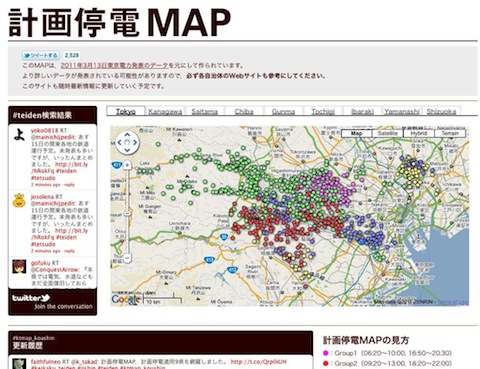Open faithfulneo username link
Image resolution: width=480 pixels, height=369 pixels.
(46, 362)
